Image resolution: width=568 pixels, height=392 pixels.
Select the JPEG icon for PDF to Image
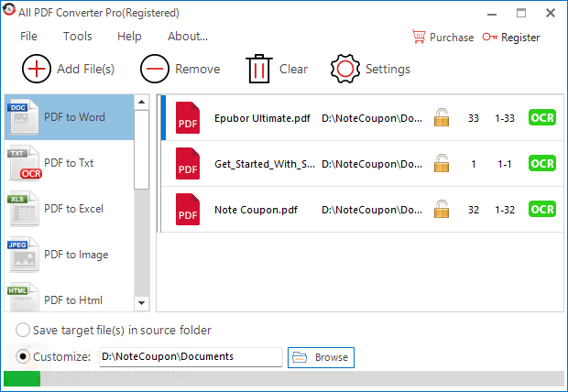point(23,255)
